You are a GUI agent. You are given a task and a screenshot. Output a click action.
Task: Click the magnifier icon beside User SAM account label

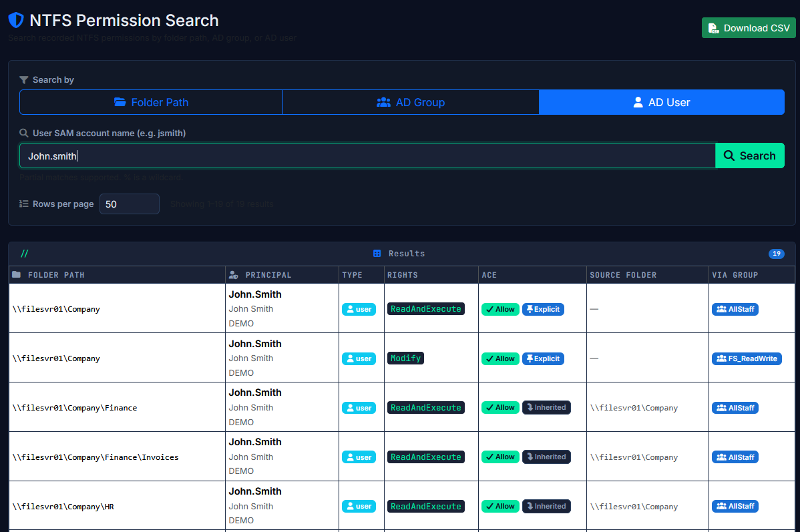pos(23,133)
